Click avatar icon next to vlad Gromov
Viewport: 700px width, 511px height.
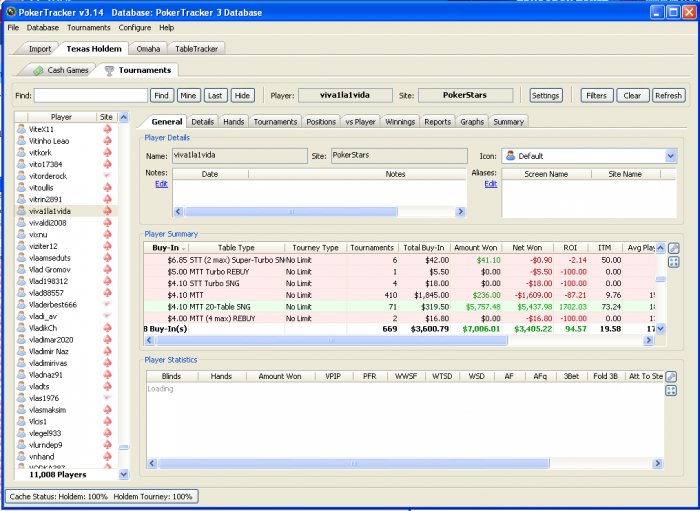21,269
